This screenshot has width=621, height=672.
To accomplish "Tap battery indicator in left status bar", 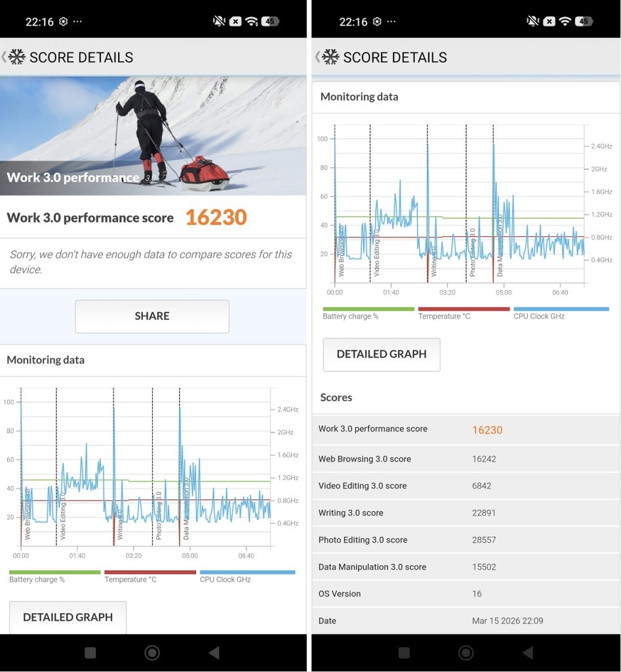I will pos(270,21).
